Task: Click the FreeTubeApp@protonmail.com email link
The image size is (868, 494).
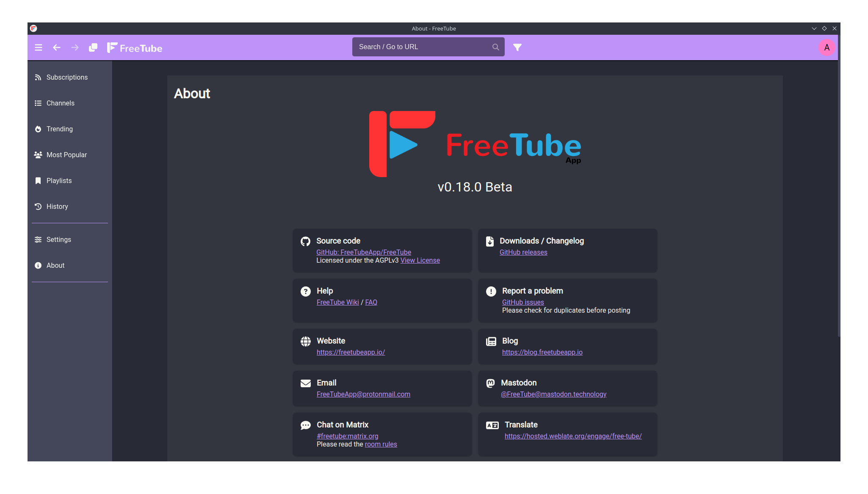Action: tap(363, 394)
